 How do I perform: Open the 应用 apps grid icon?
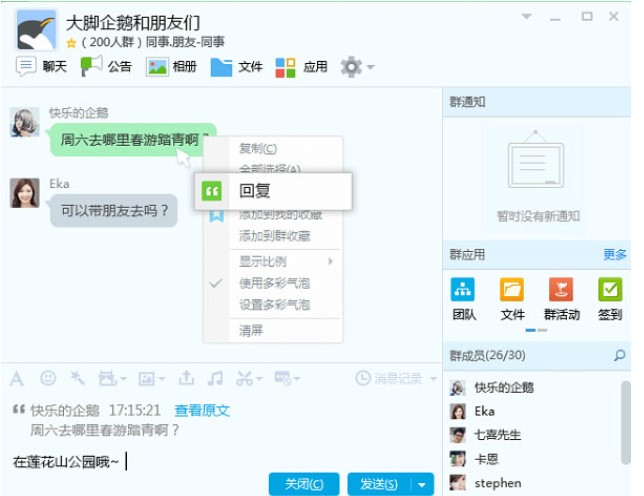point(285,67)
